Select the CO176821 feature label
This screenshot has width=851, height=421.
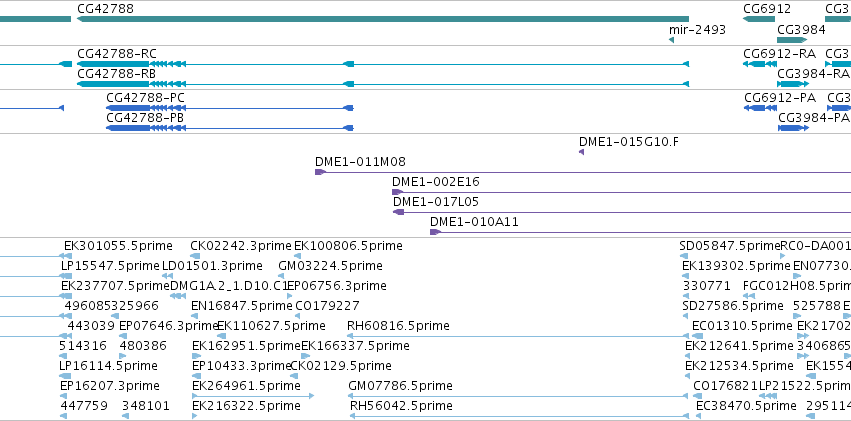(x=726, y=386)
